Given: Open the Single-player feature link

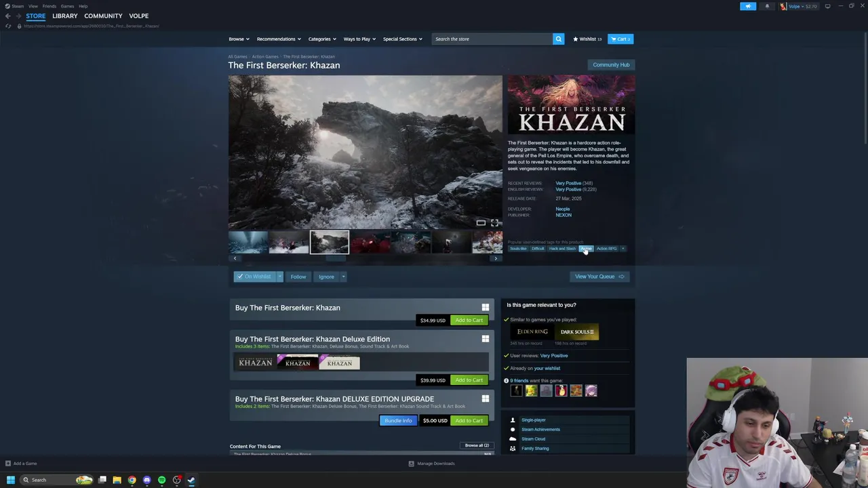Looking at the screenshot, I should point(533,420).
